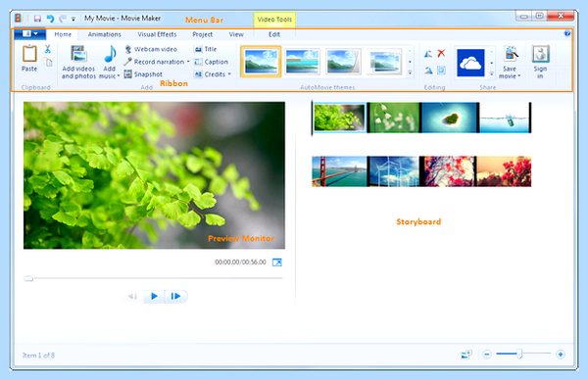Viewport: 588px width, 380px height.
Task: Expand the Record narration dropdown arrow
Action: (x=188, y=62)
